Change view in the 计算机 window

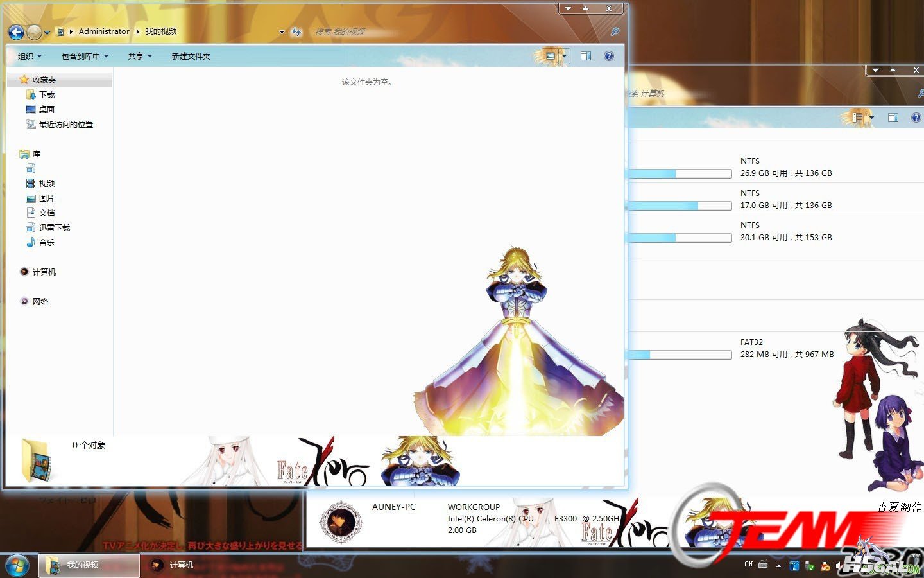[x=857, y=118]
